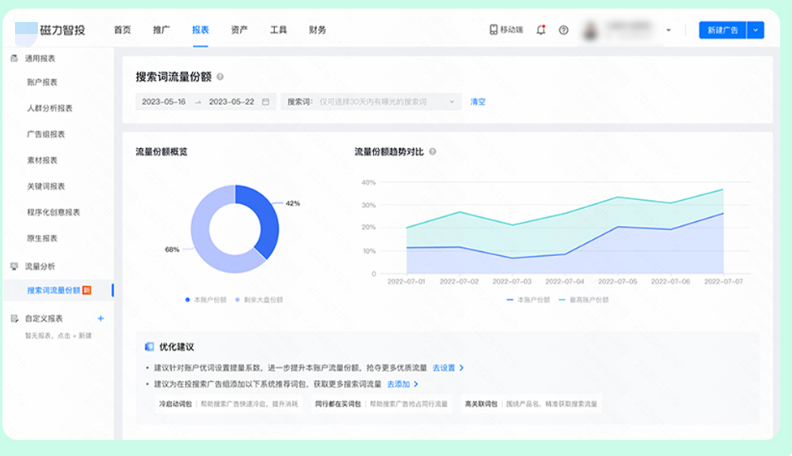
Task: Open the 财务 tab
Action: tap(317, 30)
